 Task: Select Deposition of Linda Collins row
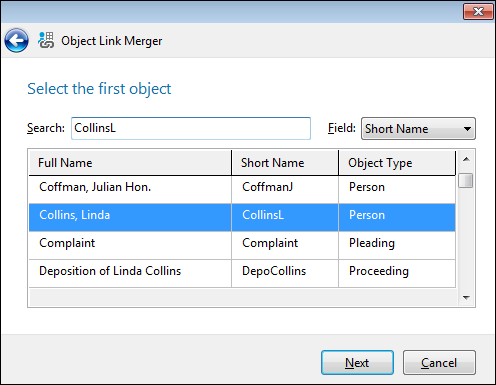pyautogui.click(x=242, y=273)
